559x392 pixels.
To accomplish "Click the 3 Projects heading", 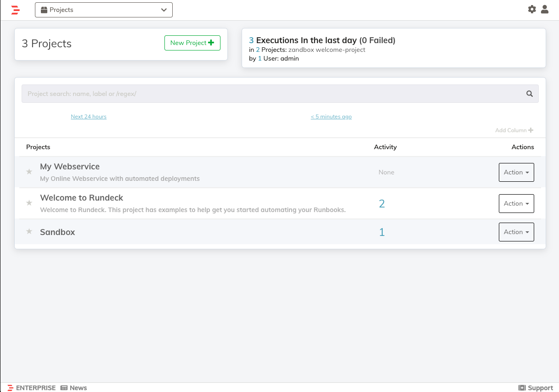I will 47,44.
